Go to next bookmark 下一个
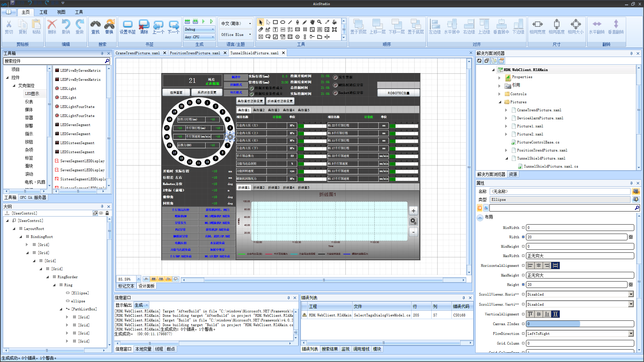 (173, 24)
